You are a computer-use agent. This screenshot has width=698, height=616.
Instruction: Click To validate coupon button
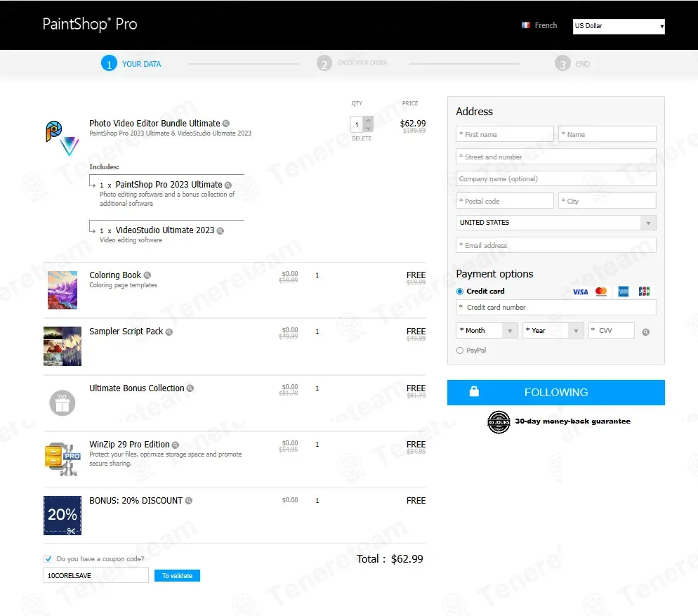point(177,575)
